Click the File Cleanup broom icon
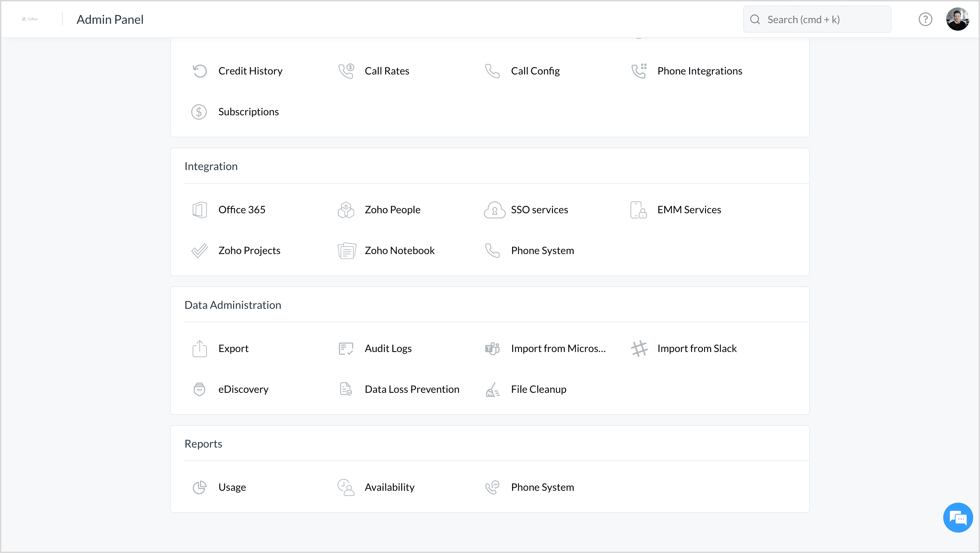The width and height of the screenshot is (980, 553). 493,389
